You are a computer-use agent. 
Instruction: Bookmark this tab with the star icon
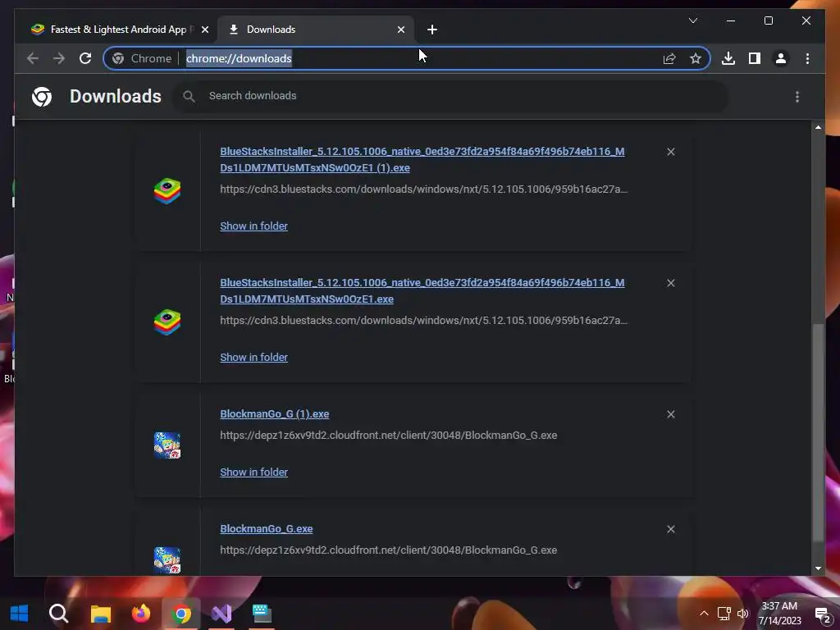(x=696, y=58)
